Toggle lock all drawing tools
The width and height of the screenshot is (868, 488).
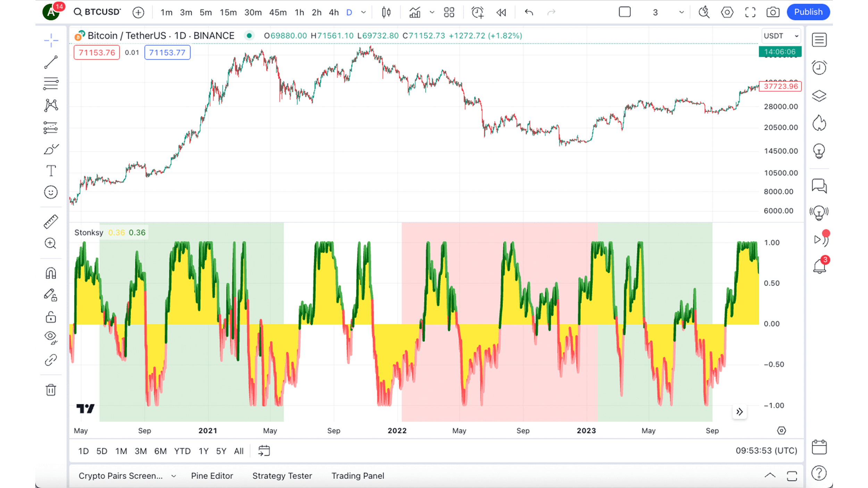pyautogui.click(x=51, y=317)
